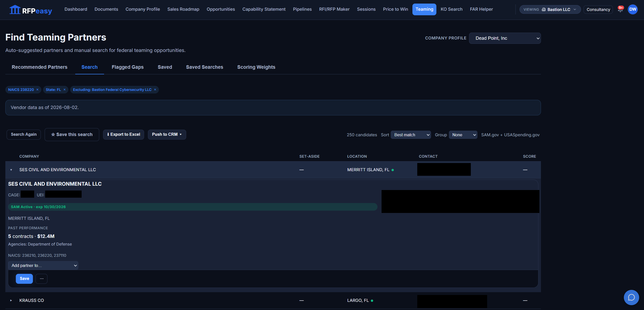Remove the NAICS 238220 filter chip
Image resolution: width=644 pixels, height=310 pixels.
point(37,90)
